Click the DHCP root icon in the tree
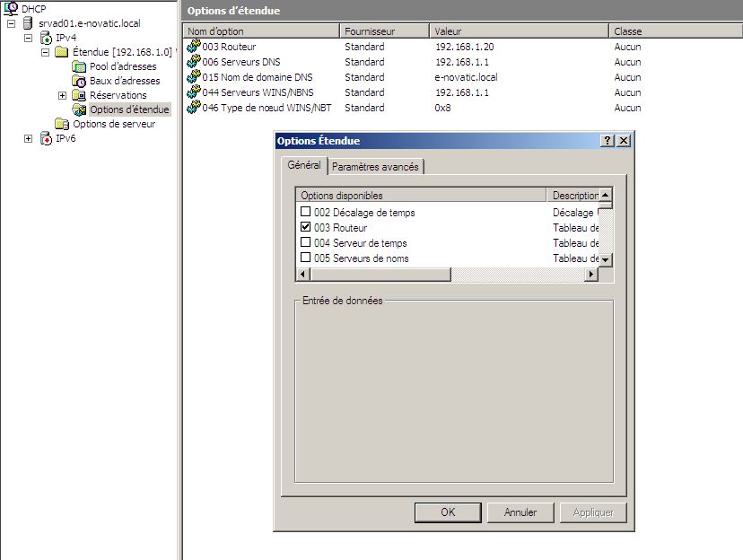The height and width of the screenshot is (560, 743). [11, 8]
